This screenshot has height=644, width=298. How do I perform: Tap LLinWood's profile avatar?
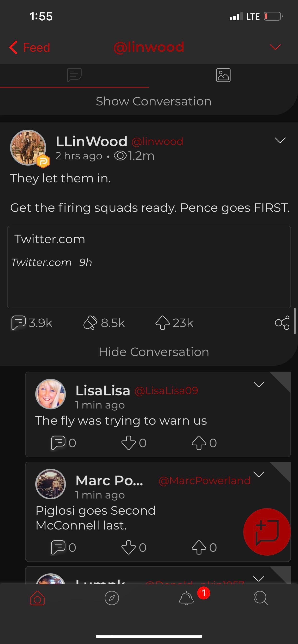point(28,148)
